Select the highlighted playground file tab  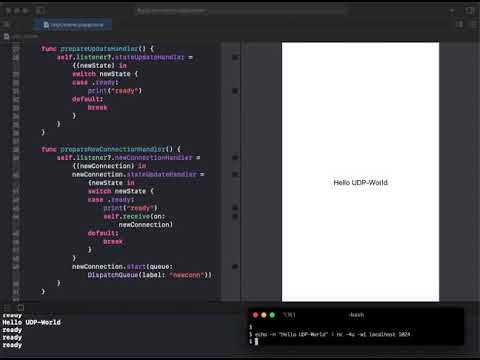coord(72,25)
